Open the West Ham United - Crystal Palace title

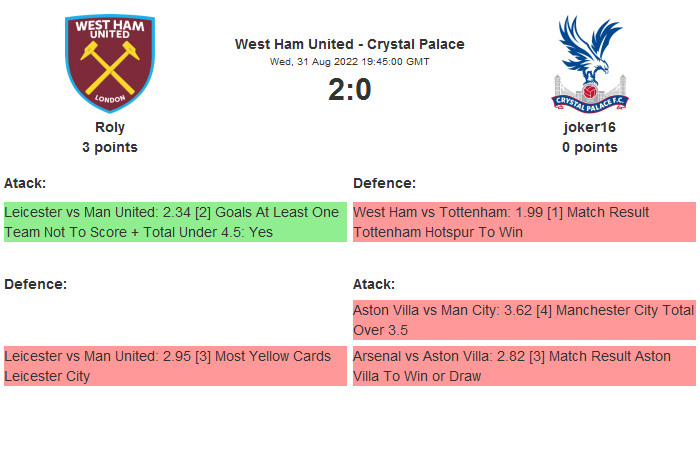coord(349,44)
